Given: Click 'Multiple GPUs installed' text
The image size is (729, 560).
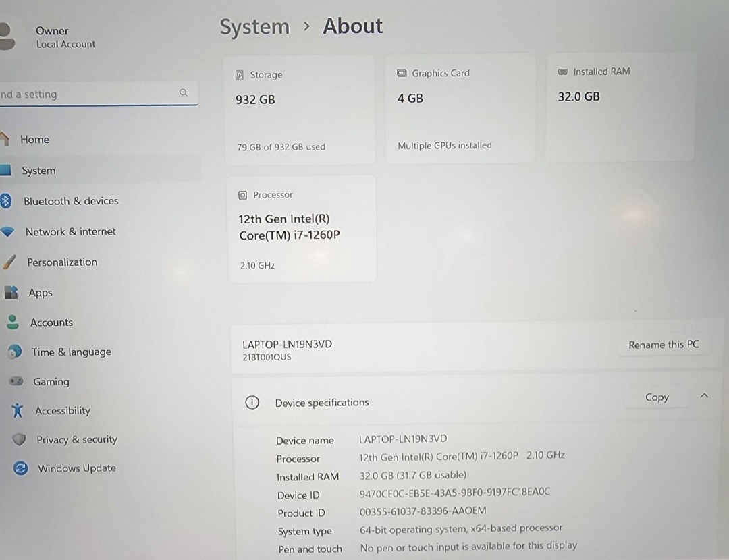Looking at the screenshot, I should pyautogui.click(x=444, y=146).
